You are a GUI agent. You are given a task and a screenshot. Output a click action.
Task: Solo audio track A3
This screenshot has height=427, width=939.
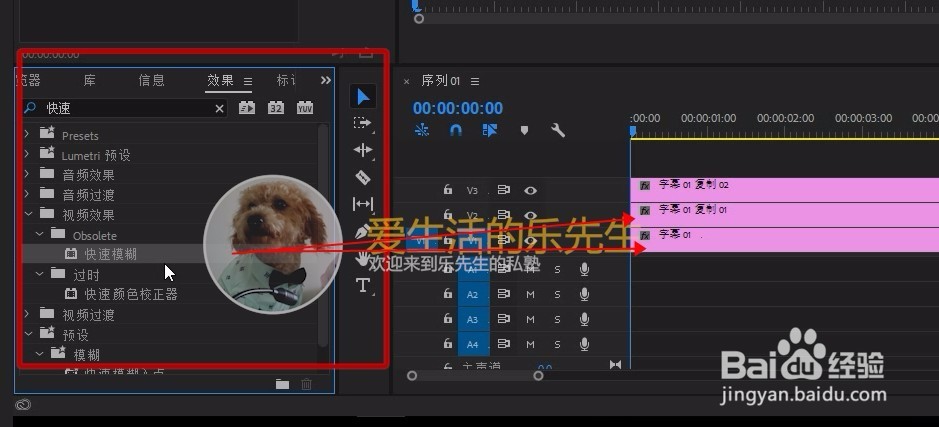coord(558,320)
